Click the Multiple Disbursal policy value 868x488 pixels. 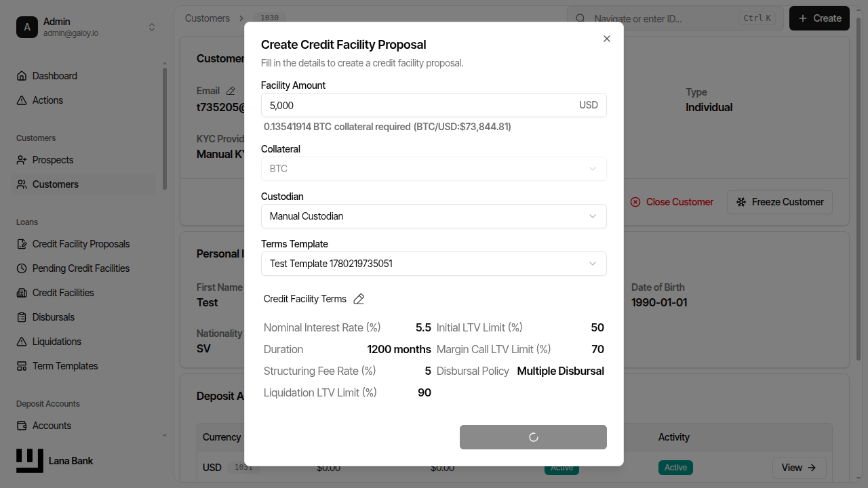[560, 371]
